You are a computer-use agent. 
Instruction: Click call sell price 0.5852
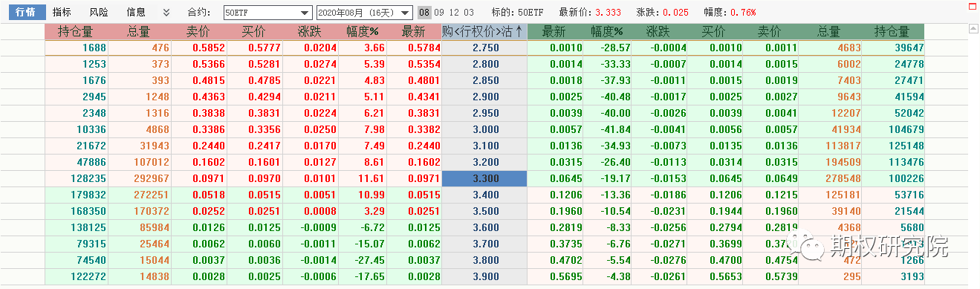[x=210, y=48]
